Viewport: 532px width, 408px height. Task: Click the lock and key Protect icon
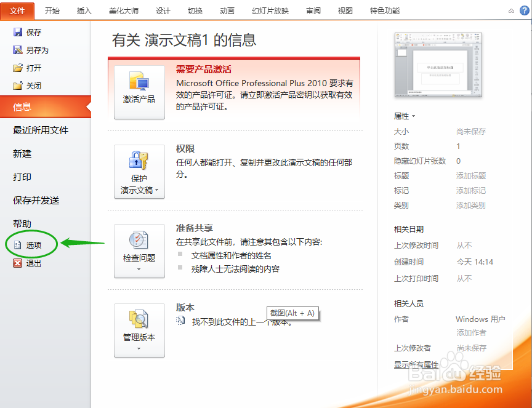coord(139,161)
